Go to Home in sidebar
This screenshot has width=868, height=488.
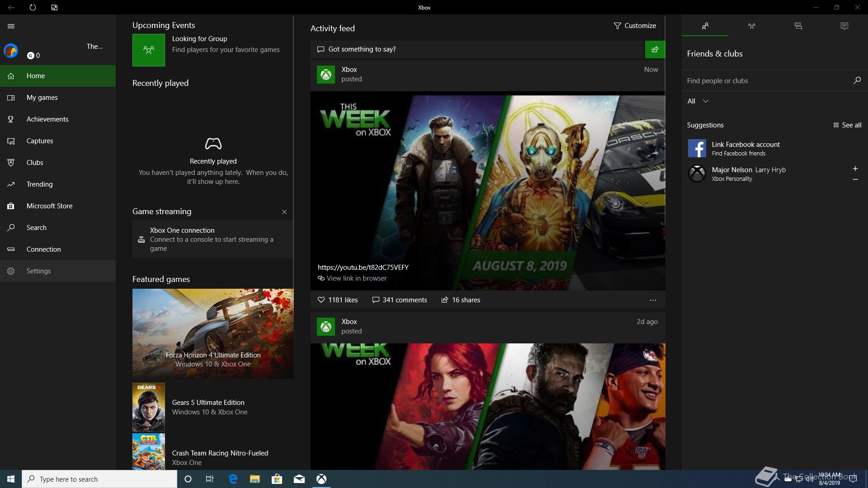pos(58,76)
